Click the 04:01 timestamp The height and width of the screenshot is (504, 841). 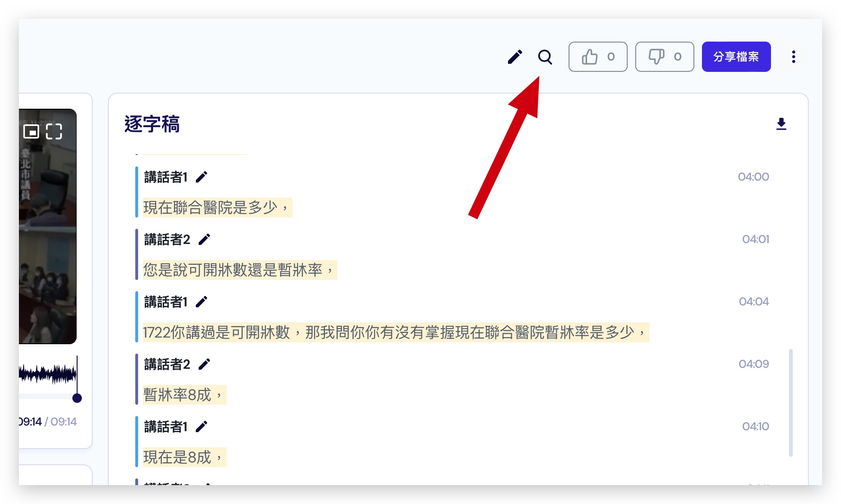pyautogui.click(x=755, y=239)
